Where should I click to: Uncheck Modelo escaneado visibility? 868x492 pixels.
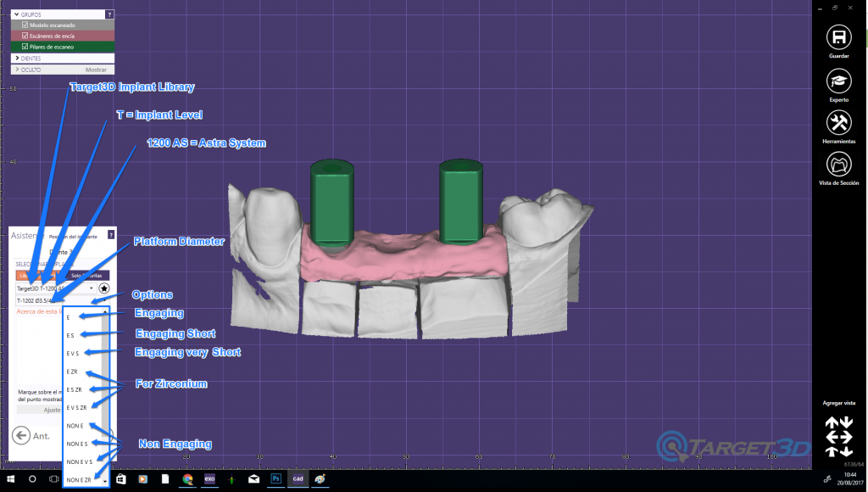pyautogui.click(x=25, y=25)
